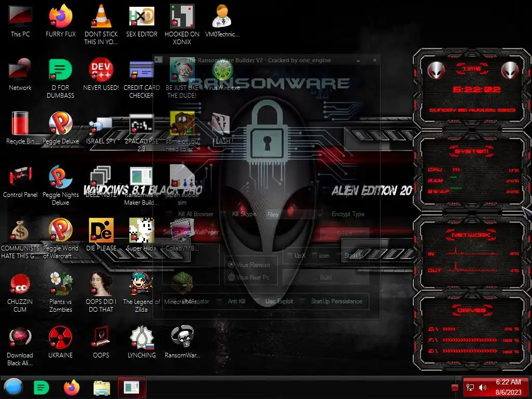Open the red flag notification tray icon
The width and height of the screenshot is (532, 399).
pos(455,387)
